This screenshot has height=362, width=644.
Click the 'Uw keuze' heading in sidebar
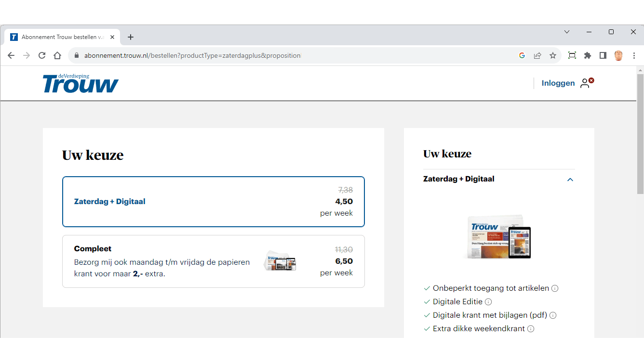(x=447, y=154)
